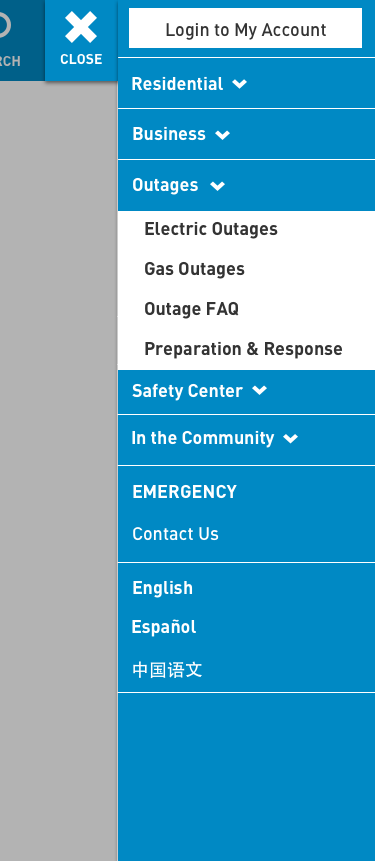This screenshot has width=375, height=861.
Task: Expand the Residential chevron
Action: (239, 84)
